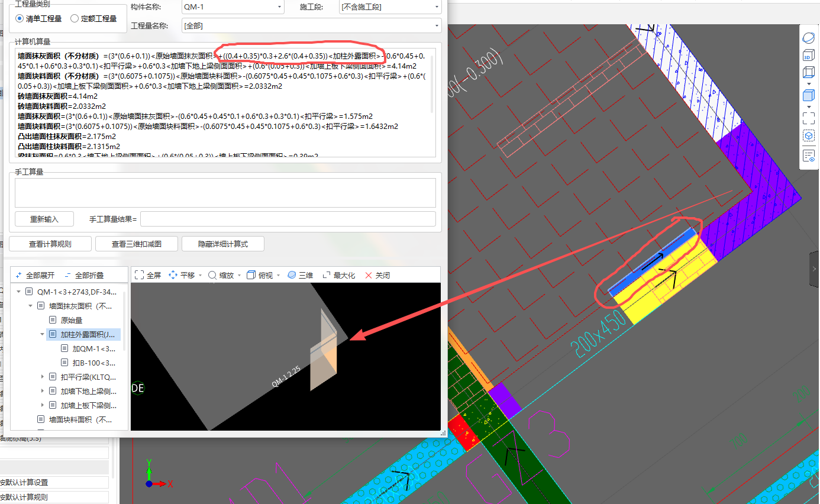Select the 扣B-100<3 tree item
820x504 pixels.
pos(94,363)
